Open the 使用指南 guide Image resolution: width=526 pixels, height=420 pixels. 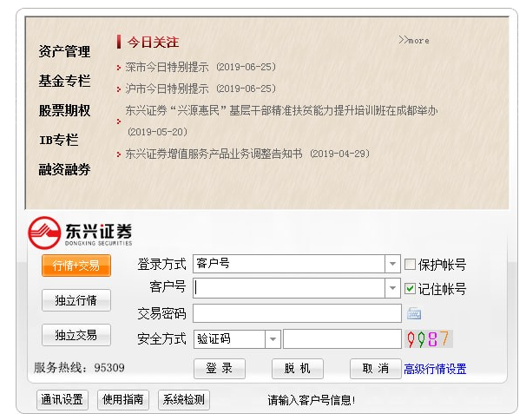pyautogui.click(x=123, y=400)
